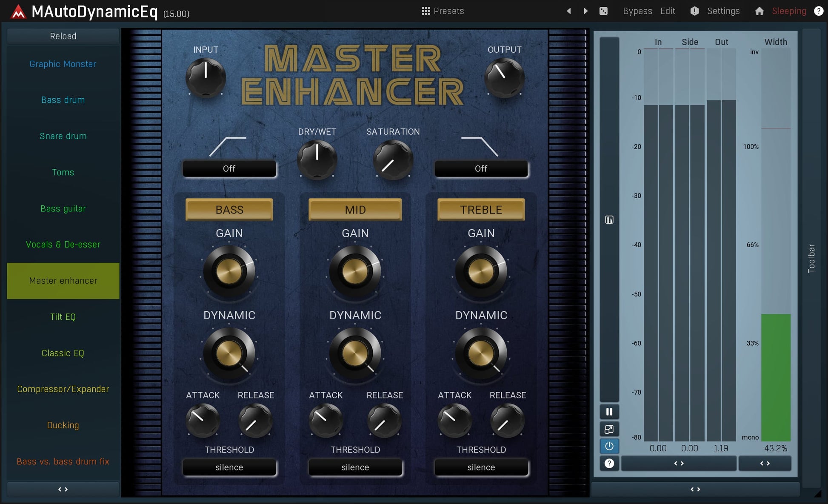Click the meter help question mark icon
828x504 pixels.
(609, 463)
